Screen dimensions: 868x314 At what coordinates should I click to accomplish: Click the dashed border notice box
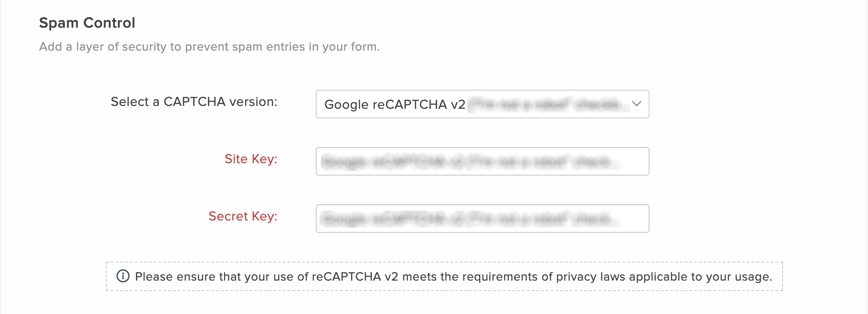tap(444, 276)
